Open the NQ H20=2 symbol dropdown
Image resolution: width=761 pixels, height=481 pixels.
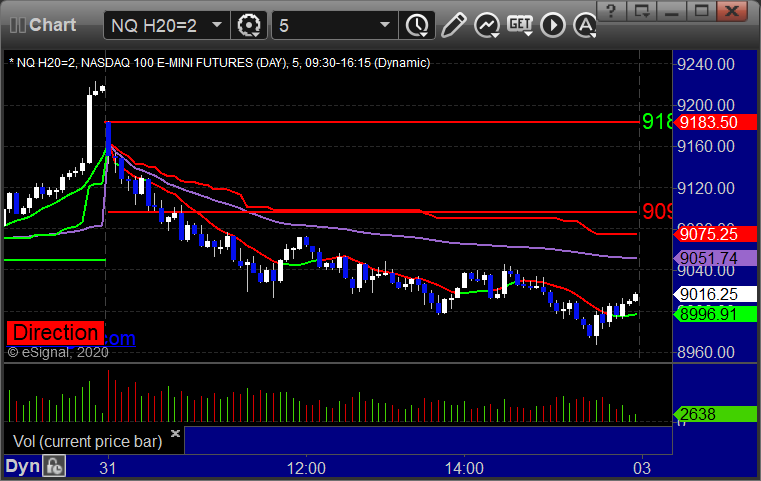(167, 24)
